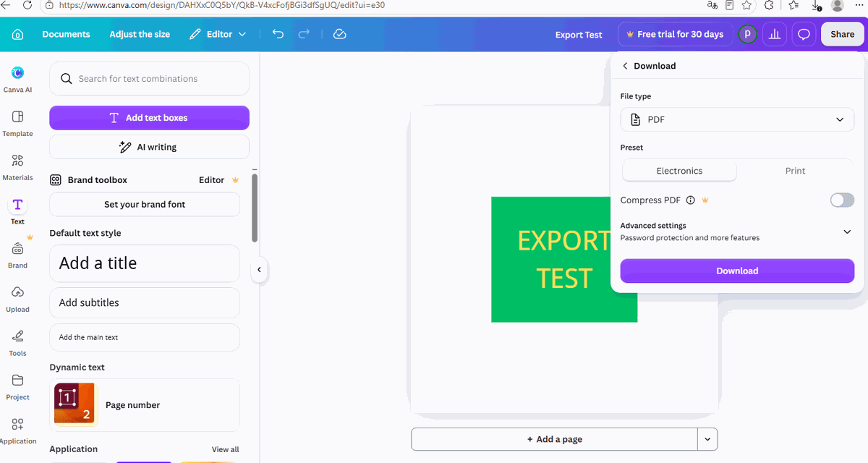Click the cloud sync status icon

340,34
